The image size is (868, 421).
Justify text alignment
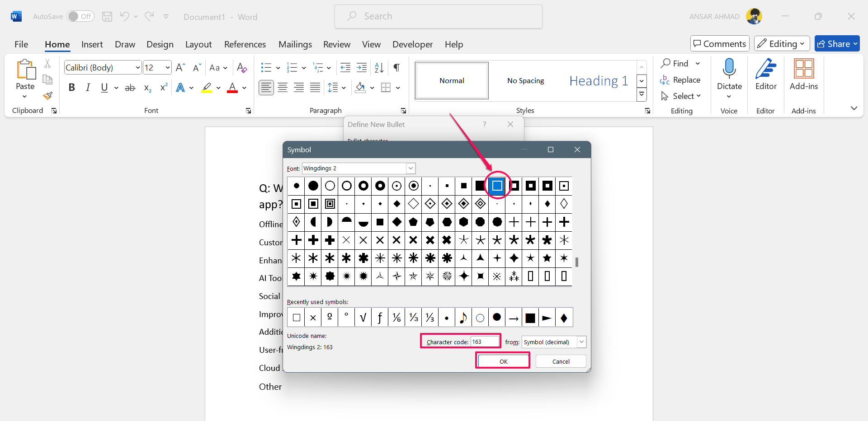[x=315, y=88]
